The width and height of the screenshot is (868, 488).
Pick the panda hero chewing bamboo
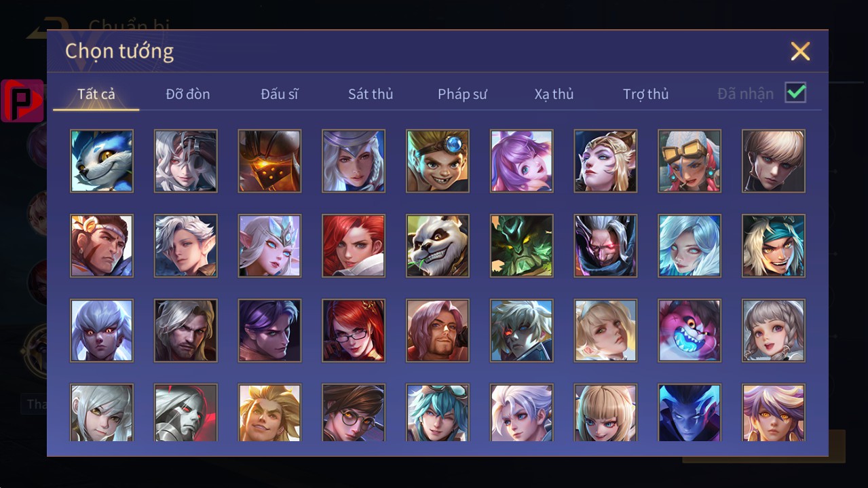(438, 246)
